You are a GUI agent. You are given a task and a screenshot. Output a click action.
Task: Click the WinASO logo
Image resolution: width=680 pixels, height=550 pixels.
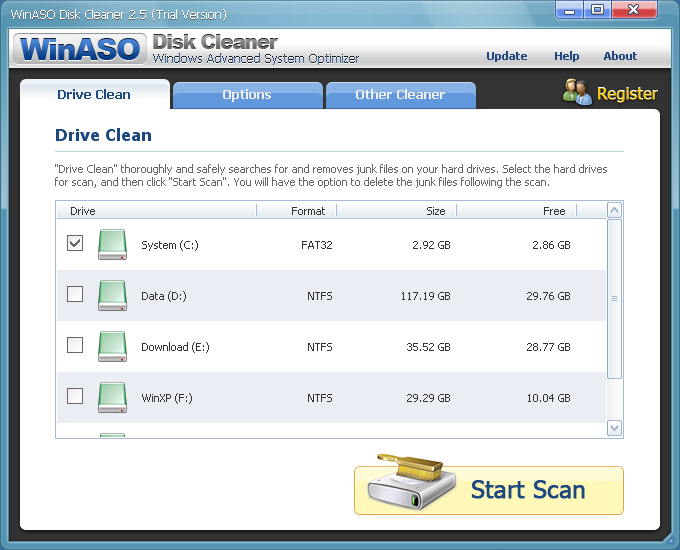pyautogui.click(x=80, y=49)
